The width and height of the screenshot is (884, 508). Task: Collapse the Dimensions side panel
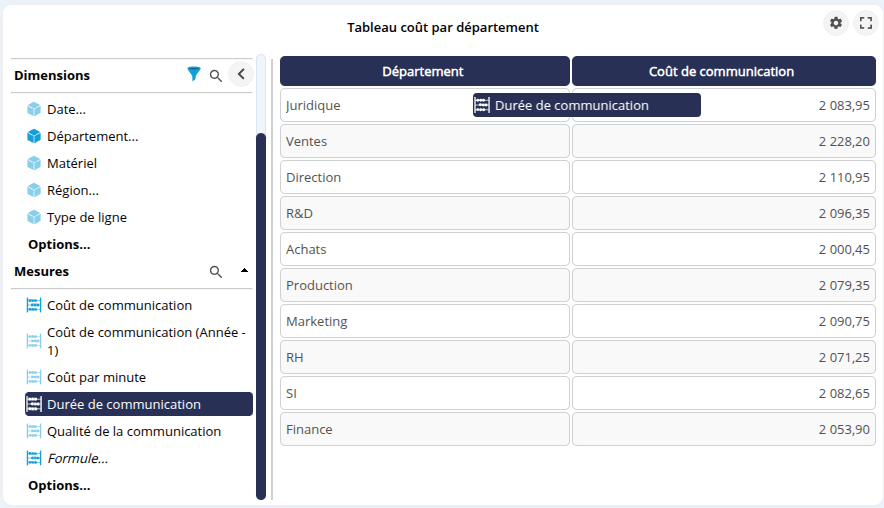[x=240, y=74]
